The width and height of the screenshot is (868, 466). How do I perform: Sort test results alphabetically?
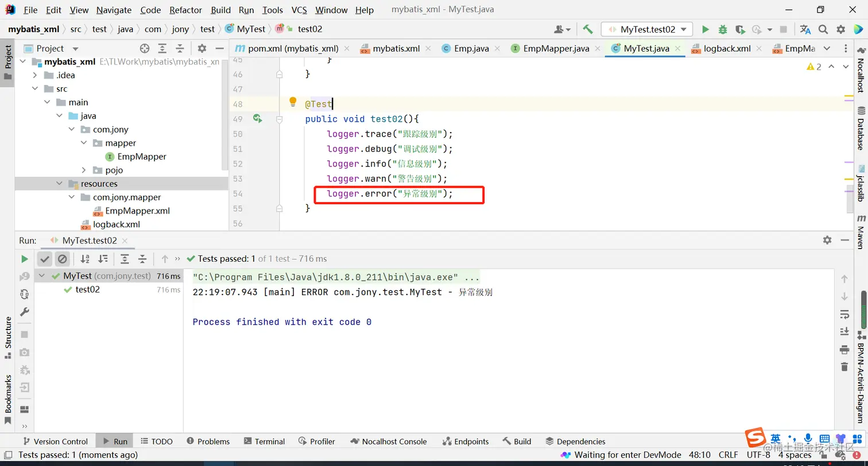tap(85, 259)
